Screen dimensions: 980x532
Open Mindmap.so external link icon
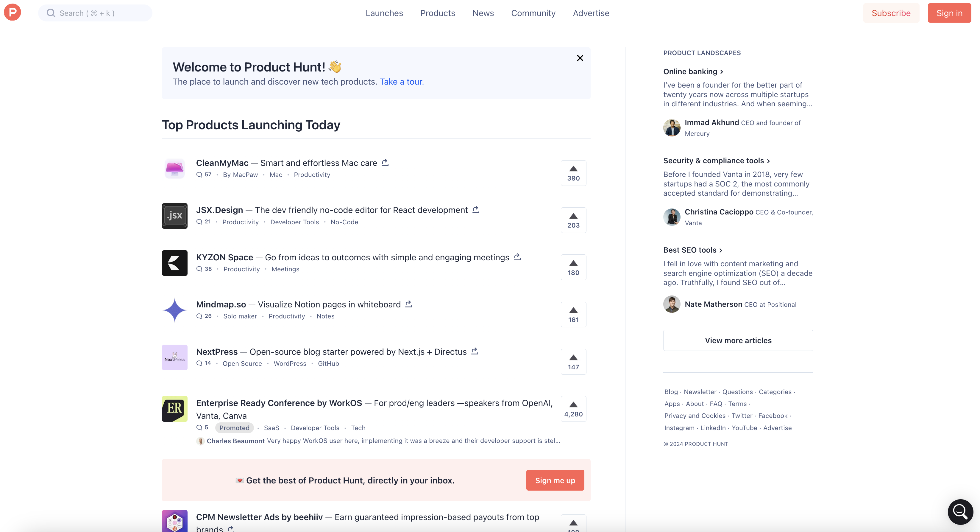(x=409, y=304)
